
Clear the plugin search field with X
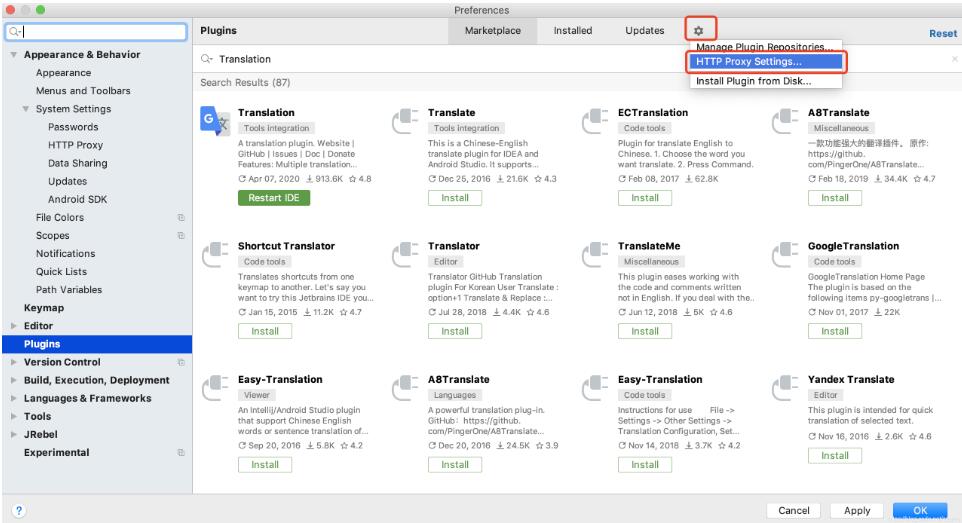953,60
